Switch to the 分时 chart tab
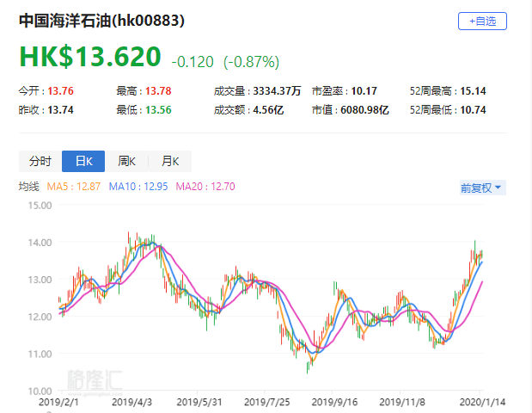The image size is (532, 413). click(x=40, y=161)
